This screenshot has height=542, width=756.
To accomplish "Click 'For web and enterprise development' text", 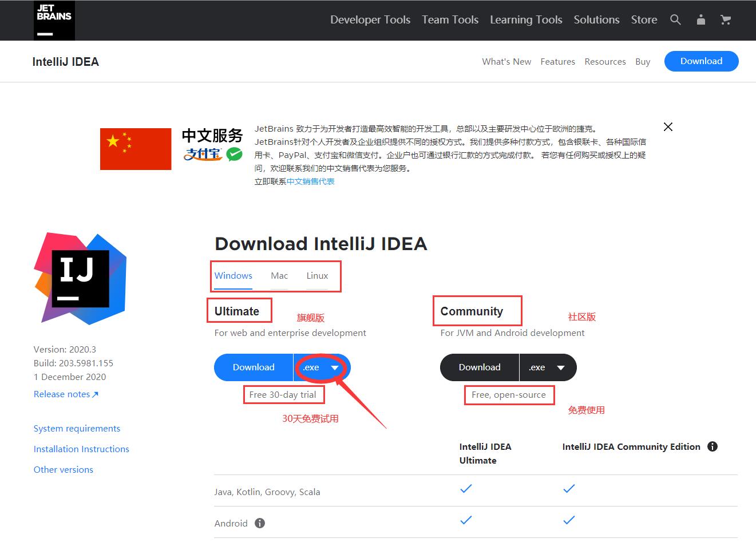I will (290, 333).
